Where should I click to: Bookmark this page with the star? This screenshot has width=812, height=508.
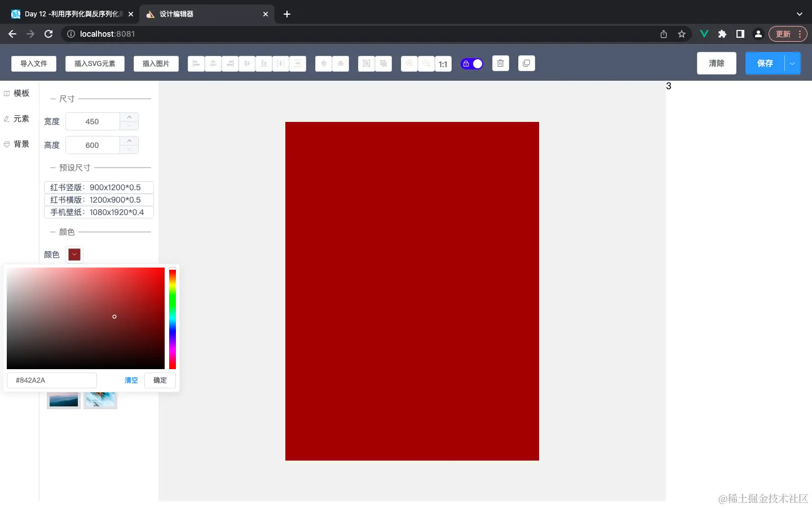(x=682, y=34)
